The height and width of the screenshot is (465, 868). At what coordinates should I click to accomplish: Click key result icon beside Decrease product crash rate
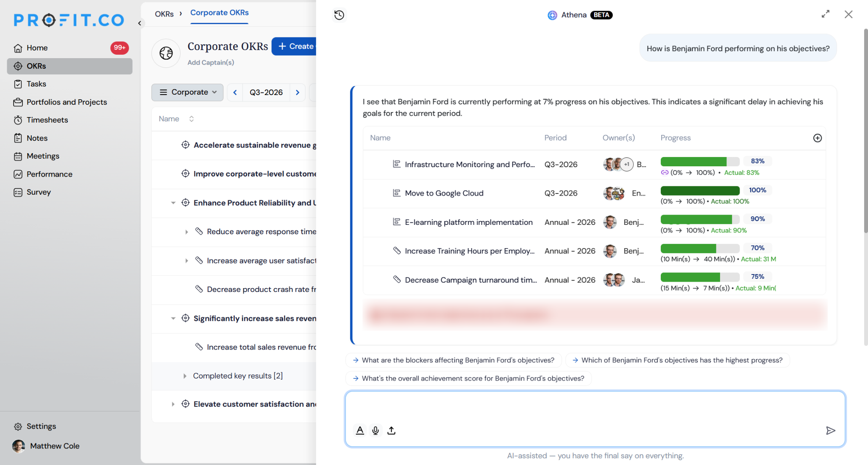pyautogui.click(x=199, y=289)
